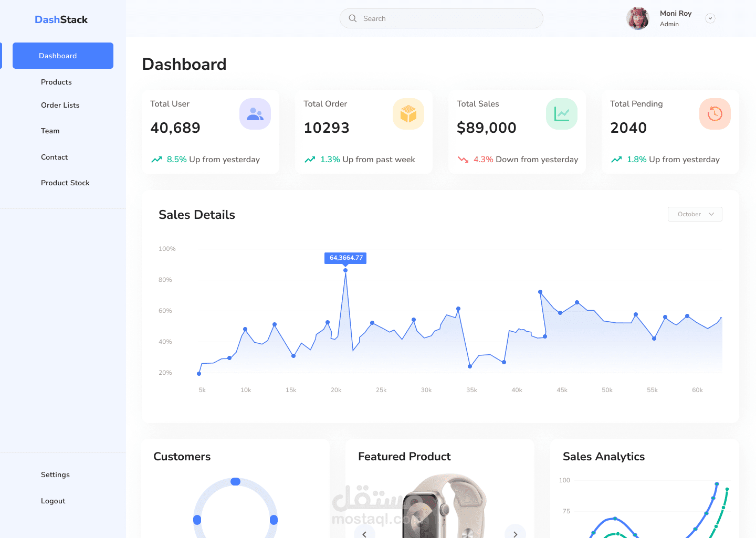
Task: Click the peak data point under 64,3664.77
Action: tap(345, 270)
